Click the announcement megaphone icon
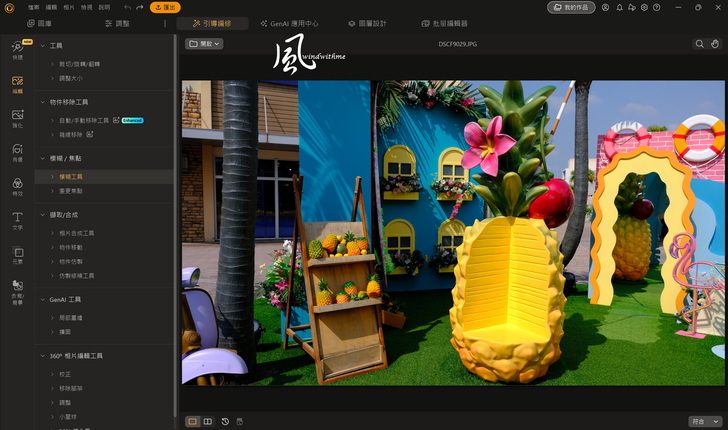The image size is (728, 430). (x=632, y=7)
